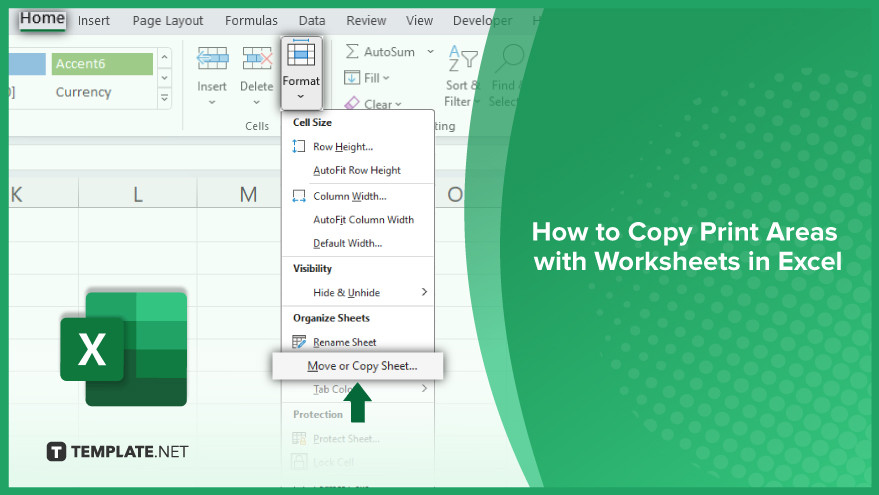Select Move or Copy Sheet
The height and width of the screenshot is (495, 879).
pyautogui.click(x=358, y=366)
